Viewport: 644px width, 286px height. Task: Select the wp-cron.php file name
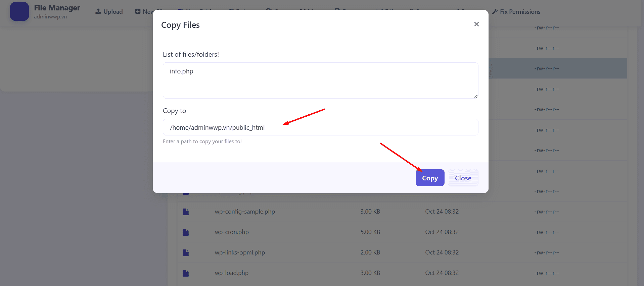point(232,232)
